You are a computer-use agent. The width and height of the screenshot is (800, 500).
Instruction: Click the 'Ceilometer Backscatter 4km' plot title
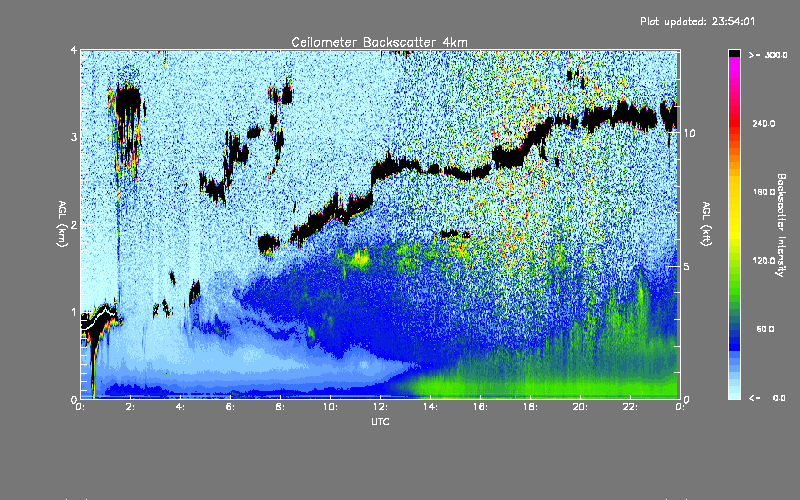pyautogui.click(x=379, y=42)
